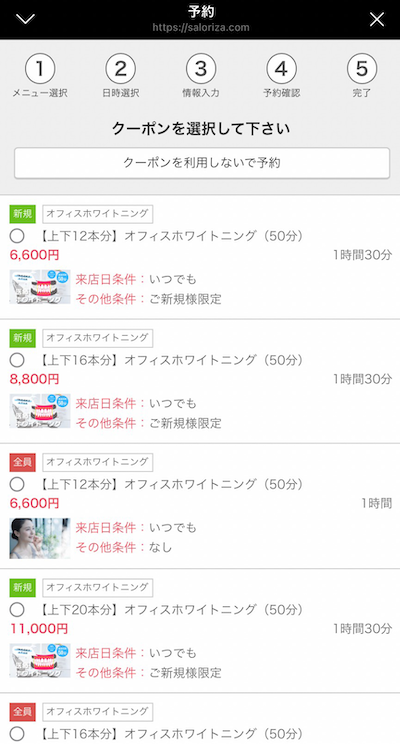Select the bottom 全員 上下16本分 coupon radio
Screen dimensions: 400x744
point(17,734)
